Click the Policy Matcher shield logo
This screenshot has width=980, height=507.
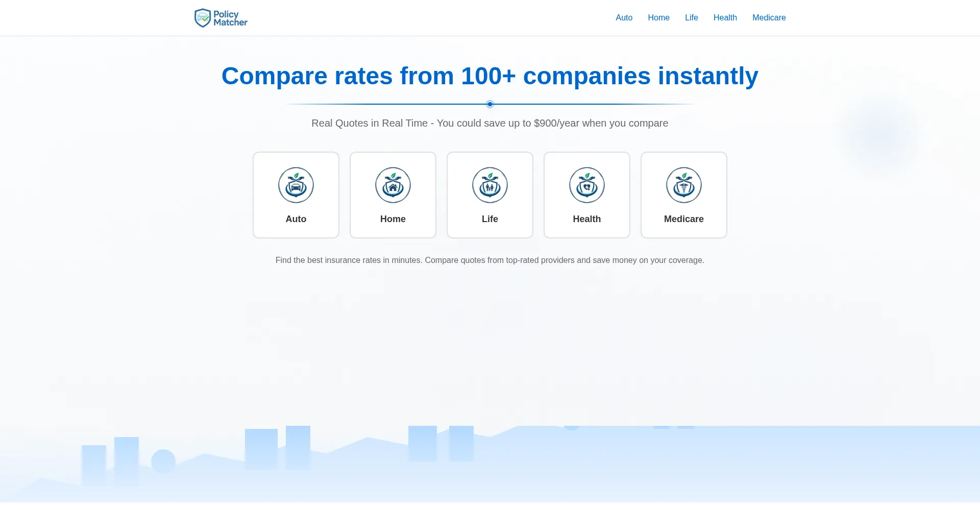204,17
